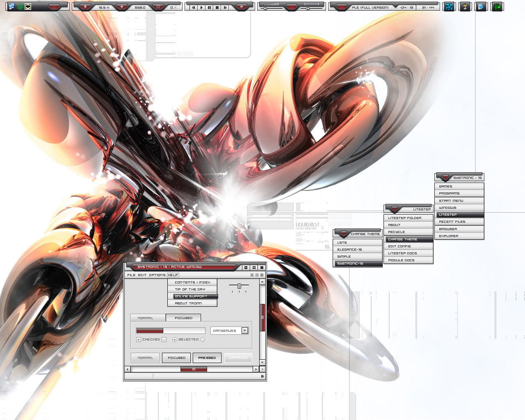Screen dimensions: 525x420
Task: Open Litestep Docs entry
Action: click(x=409, y=253)
